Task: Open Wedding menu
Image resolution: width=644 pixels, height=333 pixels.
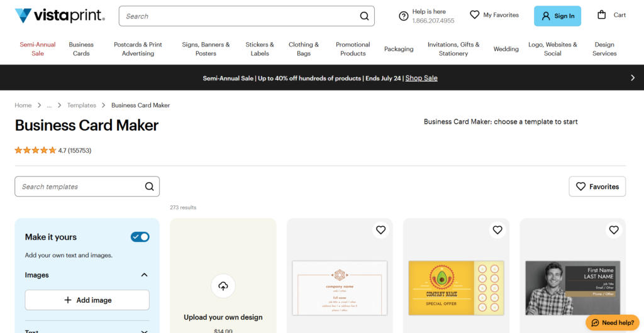Action: tap(506, 49)
